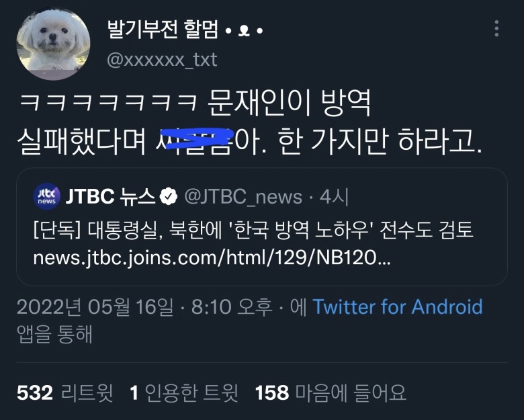Image resolution: width=524 pixels, height=420 pixels.
Task: View the 158 마음에 들어요 likes list
Action: pyautogui.click(x=331, y=392)
